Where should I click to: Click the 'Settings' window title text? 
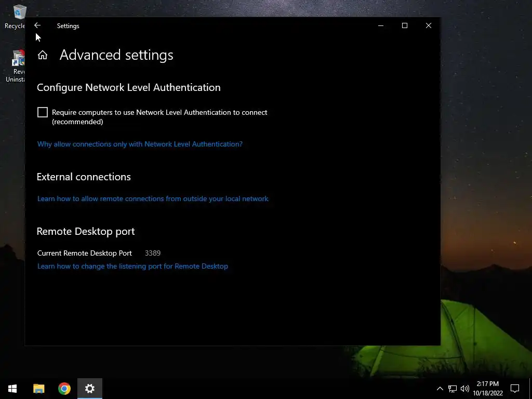click(68, 26)
